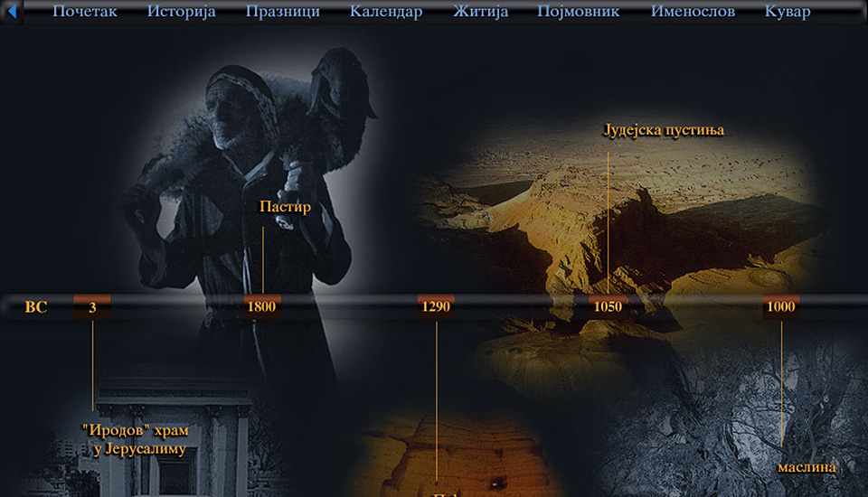Open the Историја menu item
This screenshot has height=497, width=868.
(x=181, y=12)
